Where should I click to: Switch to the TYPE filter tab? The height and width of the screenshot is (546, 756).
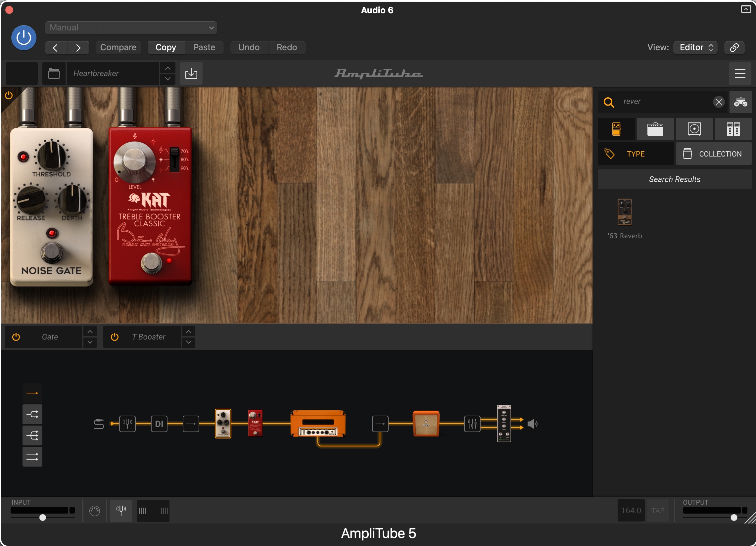click(635, 154)
